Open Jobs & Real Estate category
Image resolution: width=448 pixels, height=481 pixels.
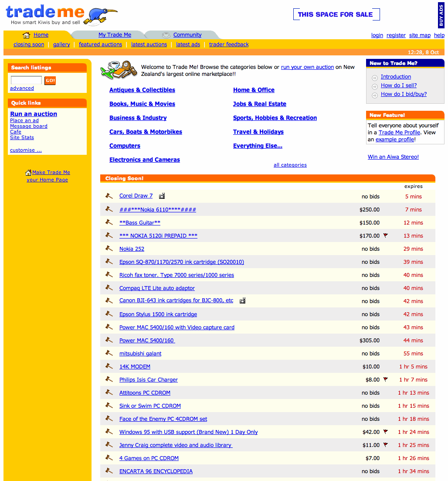click(x=259, y=104)
